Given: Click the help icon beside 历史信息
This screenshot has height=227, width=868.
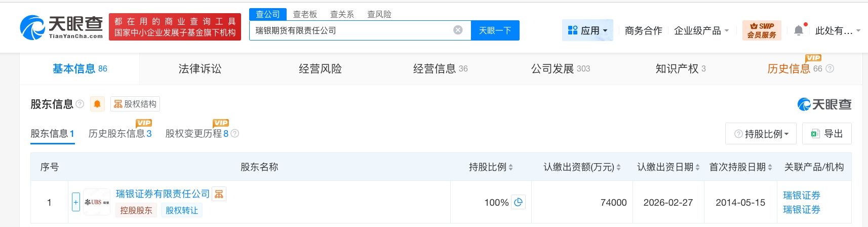Looking at the screenshot, I should pyautogui.click(x=830, y=69).
